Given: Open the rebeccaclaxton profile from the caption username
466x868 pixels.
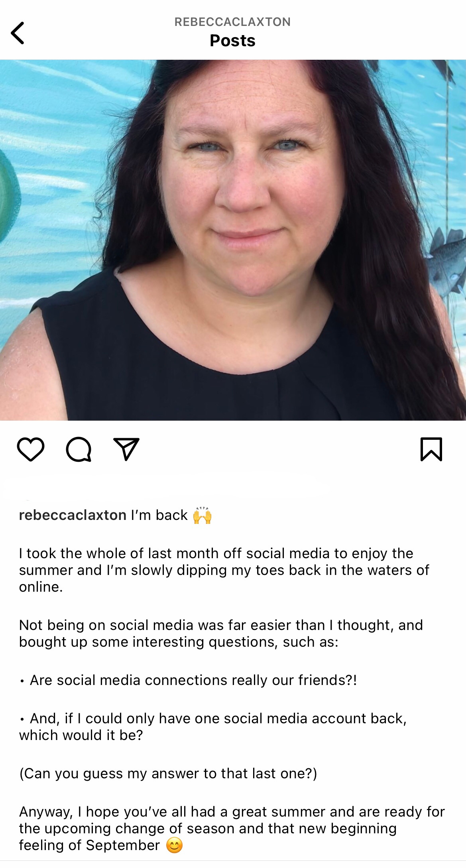Looking at the screenshot, I should pos(73,515).
